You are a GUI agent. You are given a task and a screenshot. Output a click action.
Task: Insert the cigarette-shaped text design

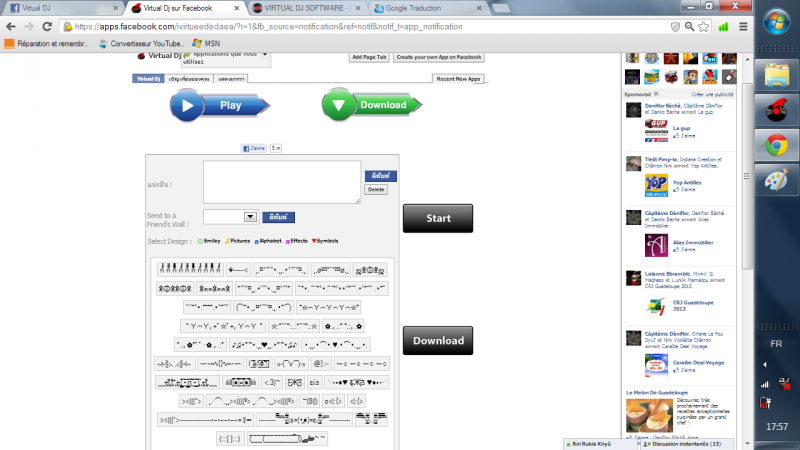(287, 439)
